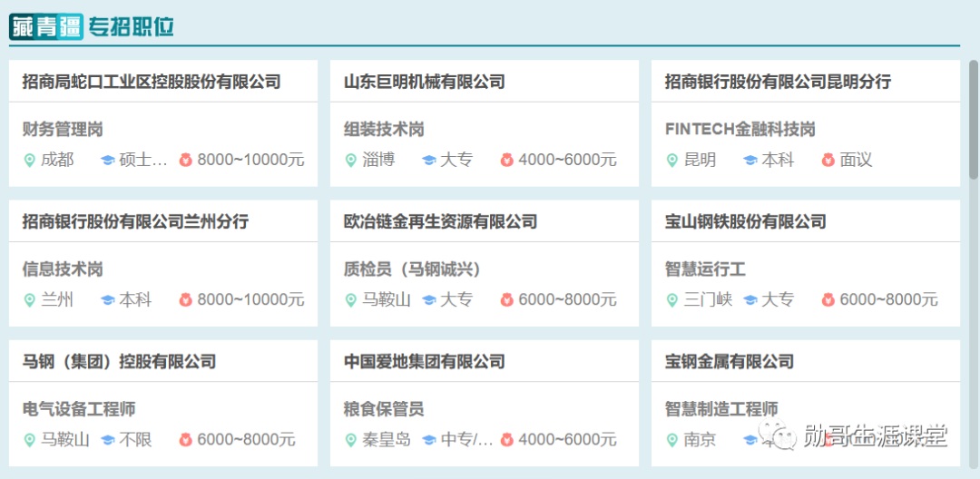Click the 藏青疆 logo badge
Screen dimensions: 980x479
(x=45, y=27)
